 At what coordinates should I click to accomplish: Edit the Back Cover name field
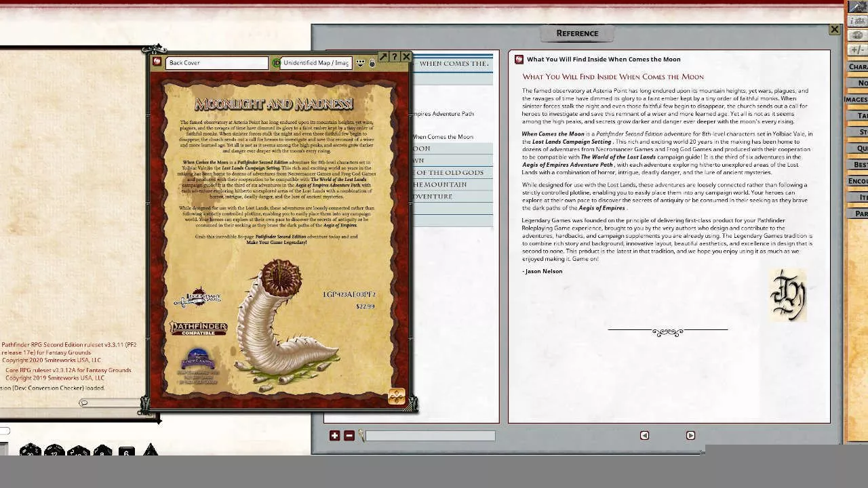click(216, 62)
